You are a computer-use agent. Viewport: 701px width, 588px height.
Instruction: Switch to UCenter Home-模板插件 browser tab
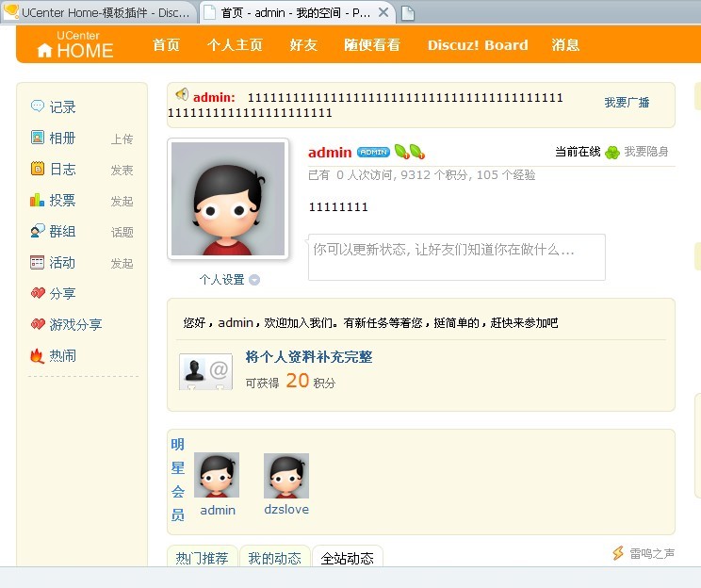point(98,12)
